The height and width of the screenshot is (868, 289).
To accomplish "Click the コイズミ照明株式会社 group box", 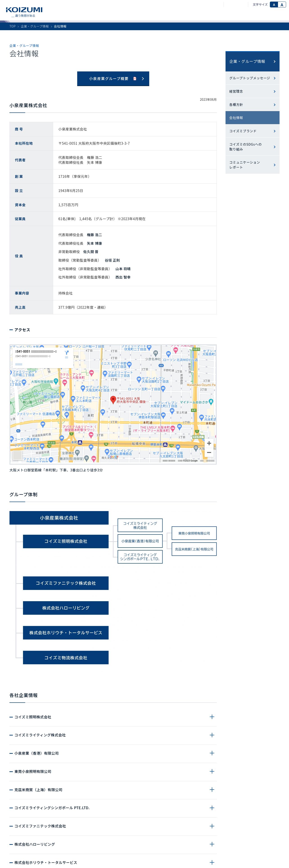I will (x=65, y=541).
